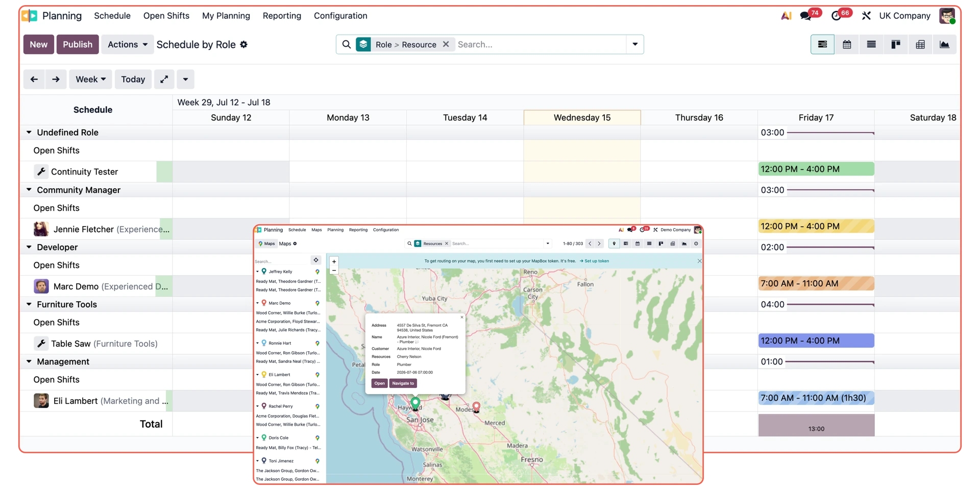
Task: Open the My Planning menu
Action: pos(226,16)
